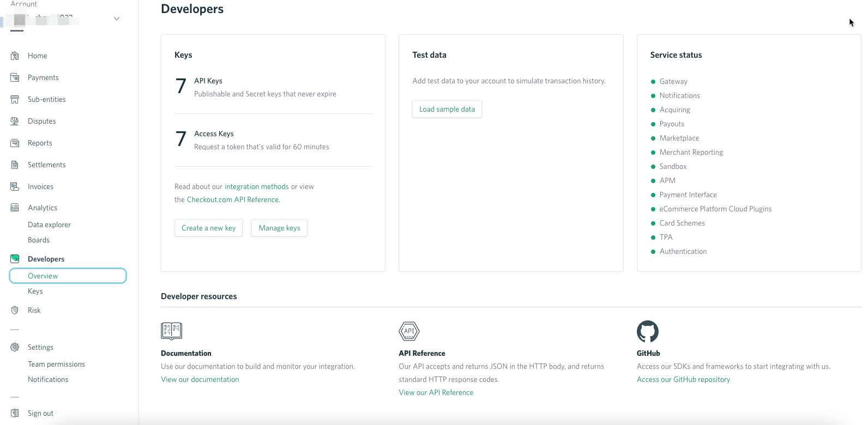This screenshot has width=868, height=425.
Task: Open Notifications under Settings
Action: pos(48,379)
